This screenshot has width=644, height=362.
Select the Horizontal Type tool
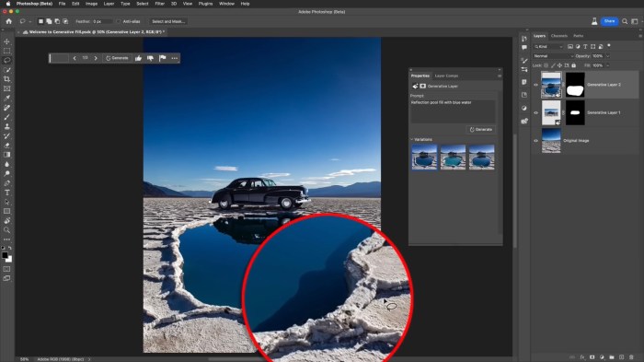click(7, 193)
